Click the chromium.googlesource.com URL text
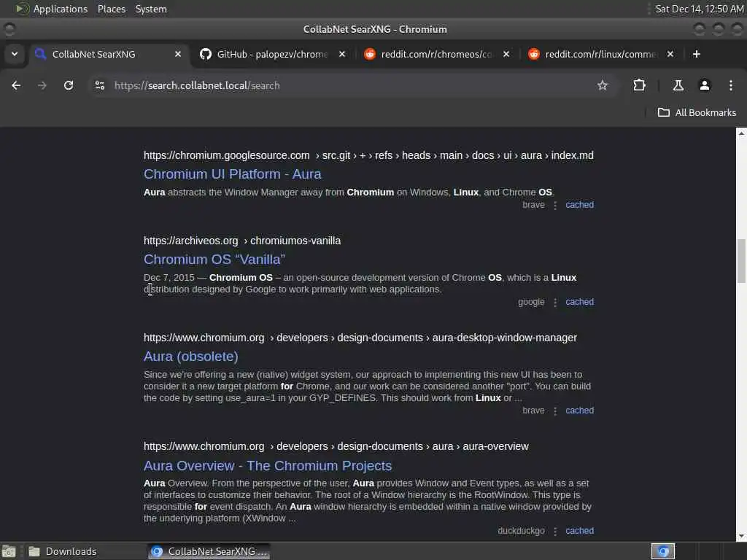The height and width of the screenshot is (560, 747). coord(227,155)
